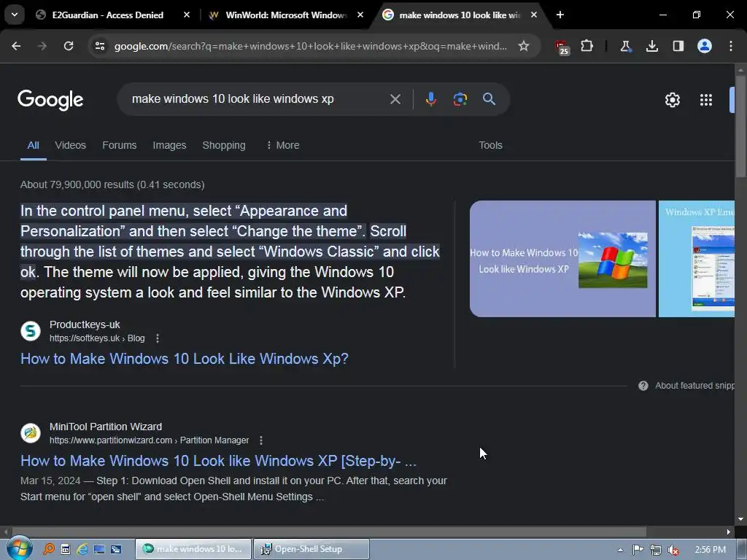
Task: Open About featured snippets link
Action: tap(694, 386)
